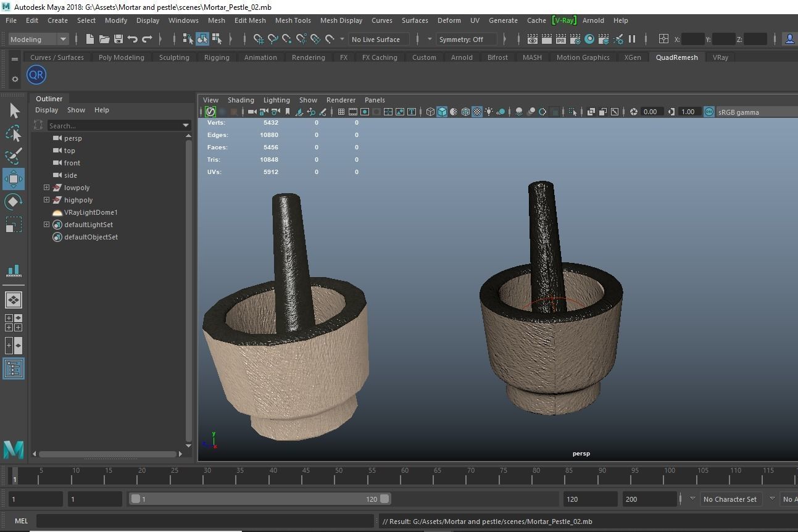Show single perspective panel layout
This screenshot has width=798, height=532.
click(14, 300)
